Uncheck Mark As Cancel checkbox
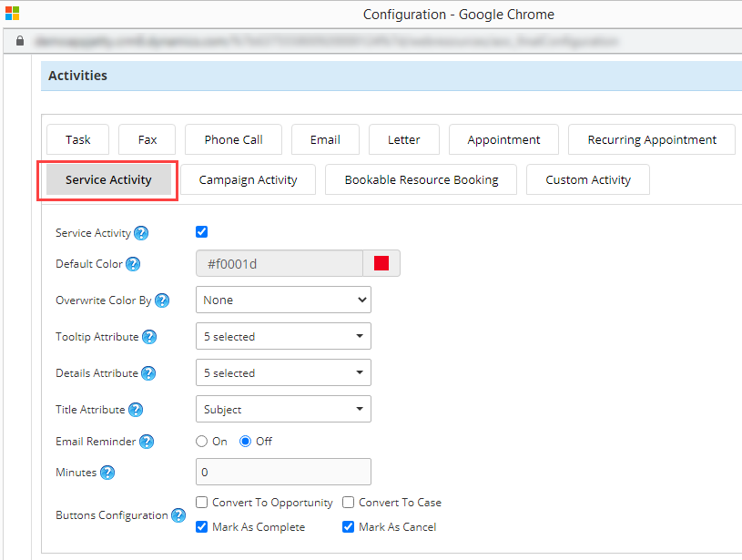This screenshot has width=742, height=560. click(348, 527)
